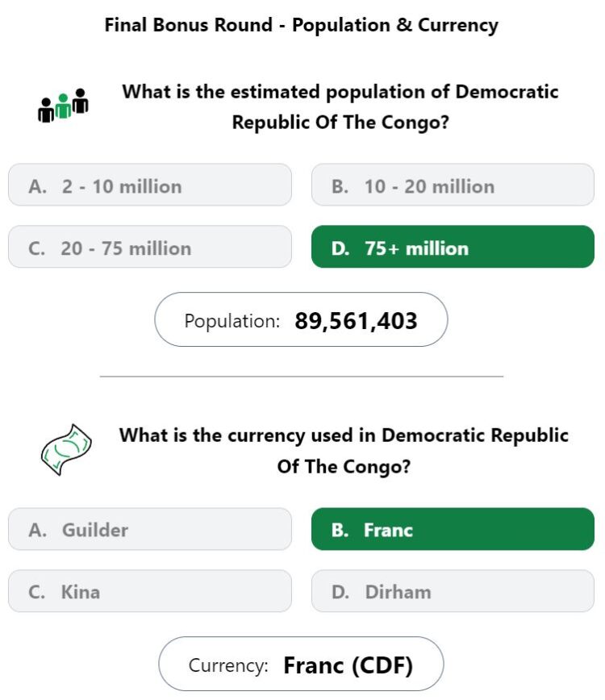Pick currency option C. Kina
605x700 pixels.
pos(150,591)
